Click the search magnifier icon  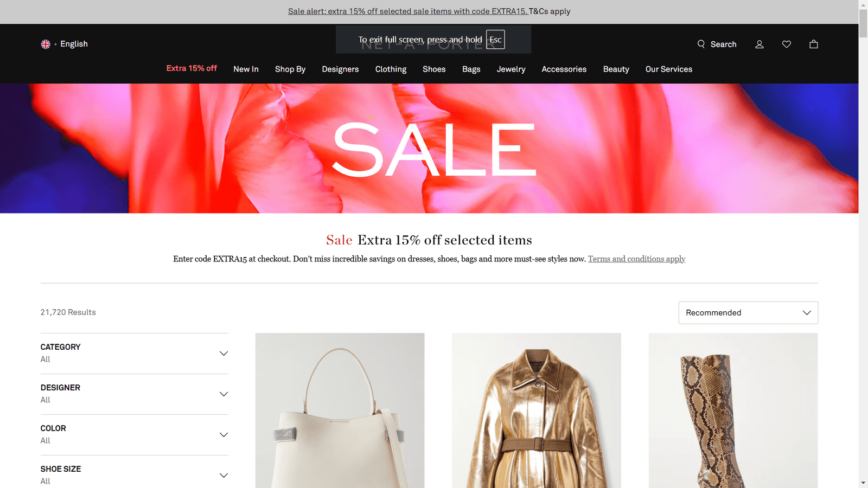(x=701, y=44)
